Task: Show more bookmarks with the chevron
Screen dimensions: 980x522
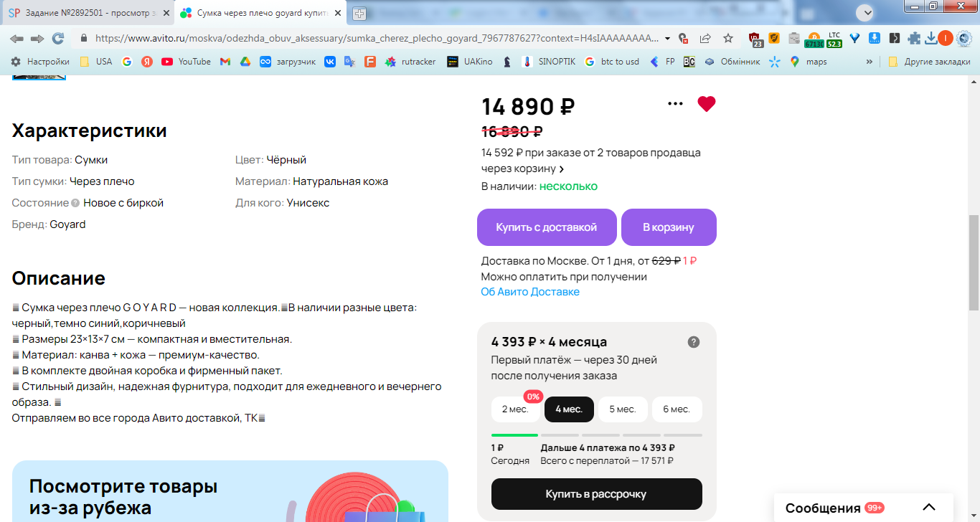Action: pos(870,62)
